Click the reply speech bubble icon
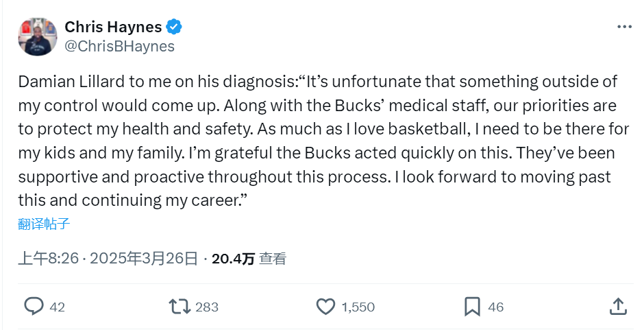The image size is (644, 330). [34, 306]
